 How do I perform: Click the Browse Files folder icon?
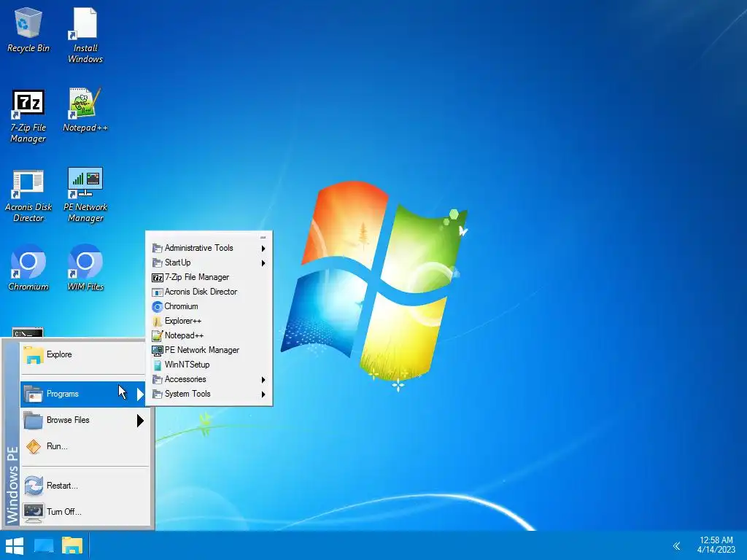point(34,421)
